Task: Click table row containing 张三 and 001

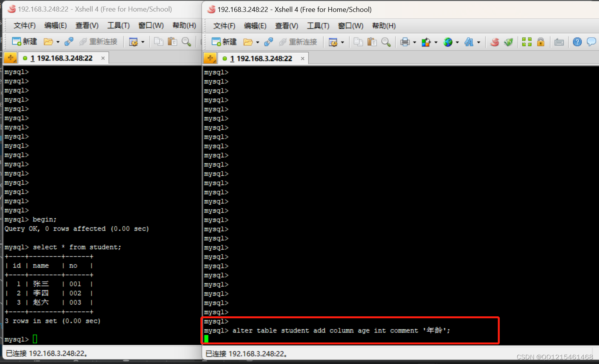Action: click(x=49, y=284)
